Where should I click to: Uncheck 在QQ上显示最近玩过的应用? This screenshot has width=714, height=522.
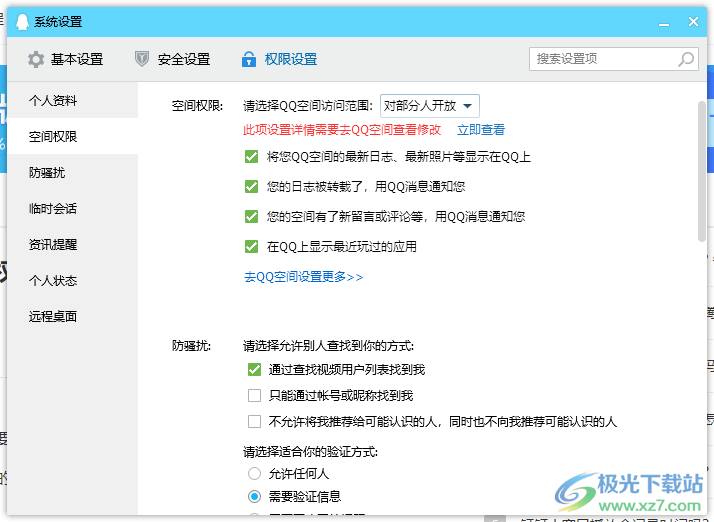click(251, 246)
